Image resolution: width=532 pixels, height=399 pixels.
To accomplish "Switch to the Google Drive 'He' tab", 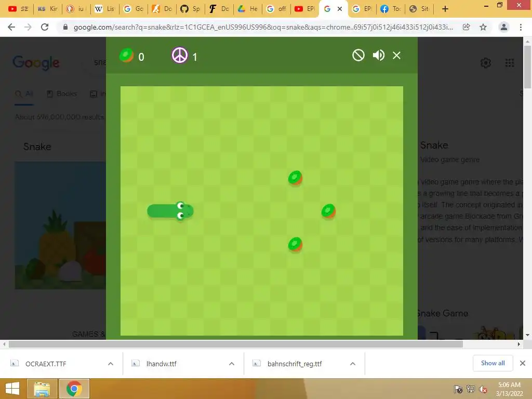I will click(248, 9).
